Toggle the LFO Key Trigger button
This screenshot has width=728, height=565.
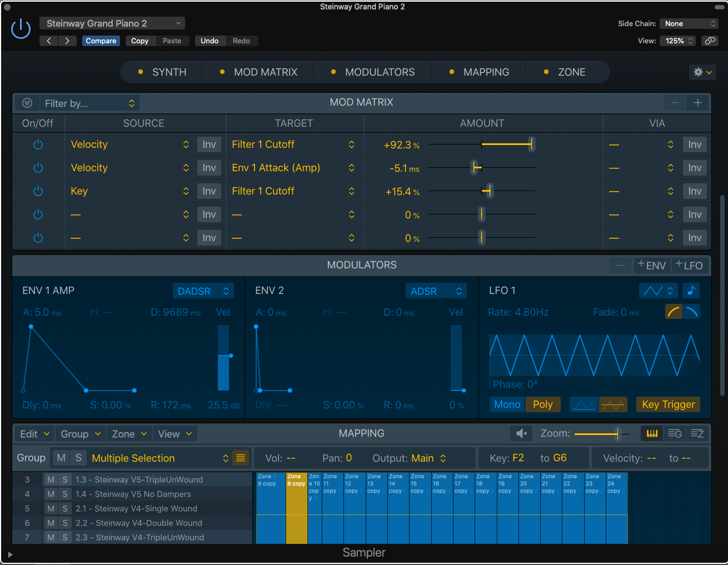point(669,404)
